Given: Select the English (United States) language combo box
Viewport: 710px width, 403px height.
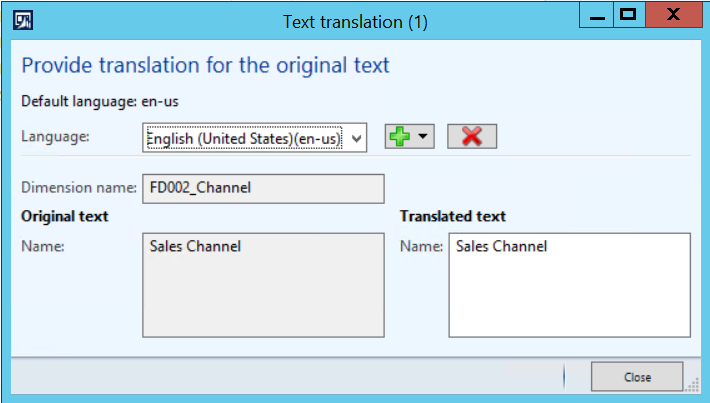Looking at the screenshot, I should (x=245, y=138).
